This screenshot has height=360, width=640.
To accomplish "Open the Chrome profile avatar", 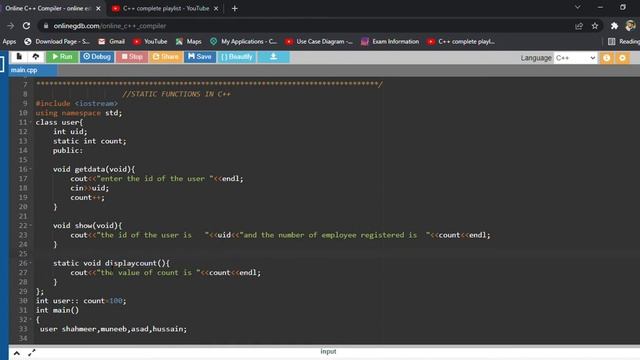I will pyautogui.click(x=630, y=26).
